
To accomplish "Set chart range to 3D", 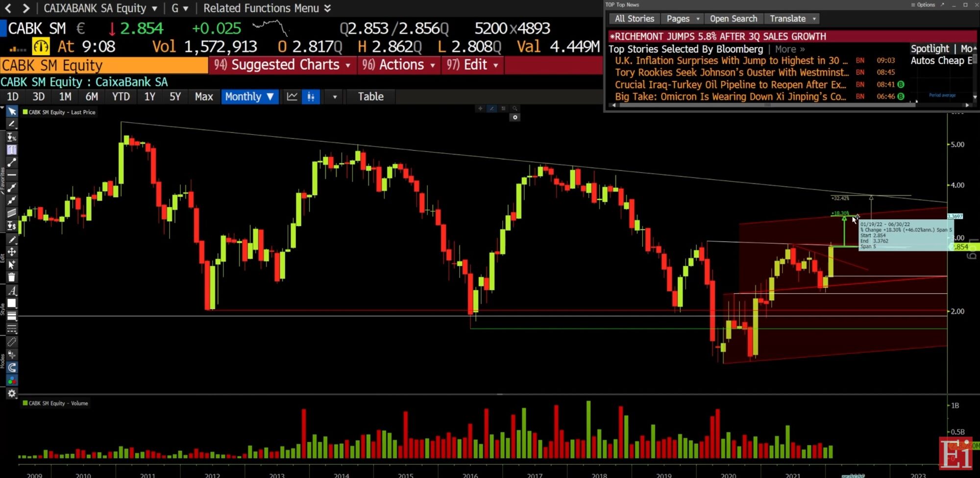I will point(38,97).
